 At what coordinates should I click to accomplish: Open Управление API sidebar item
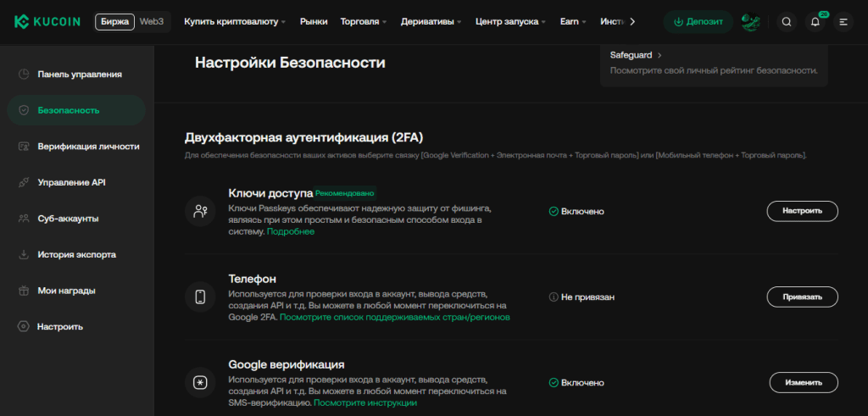point(76,182)
